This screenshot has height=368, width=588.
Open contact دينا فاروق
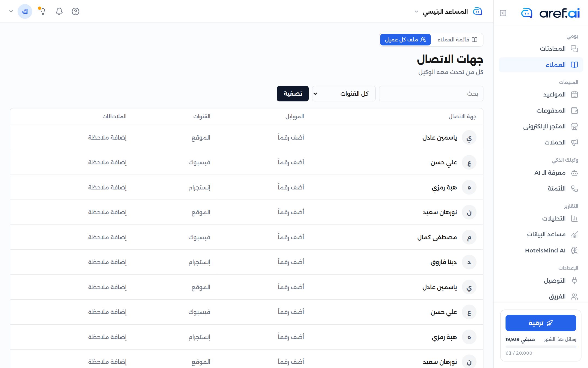tap(444, 262)
